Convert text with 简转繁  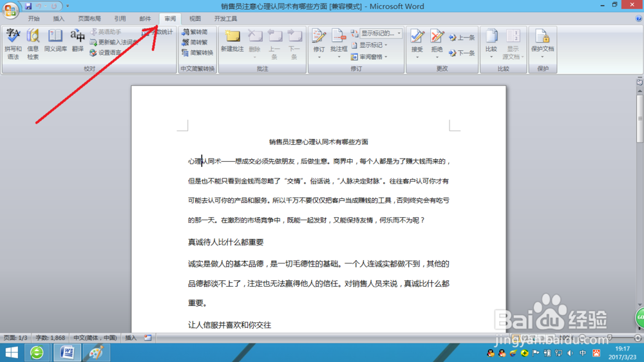[x=195, y=43]
